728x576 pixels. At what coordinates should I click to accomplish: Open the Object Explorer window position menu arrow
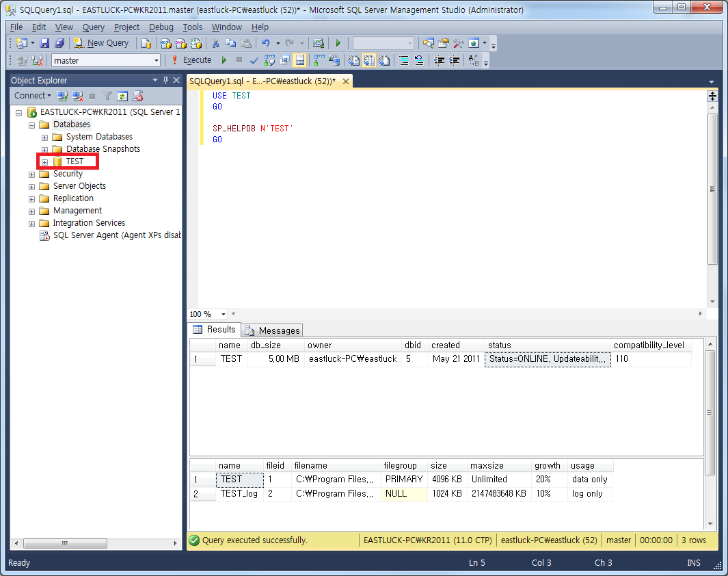[x=155, y=80]
